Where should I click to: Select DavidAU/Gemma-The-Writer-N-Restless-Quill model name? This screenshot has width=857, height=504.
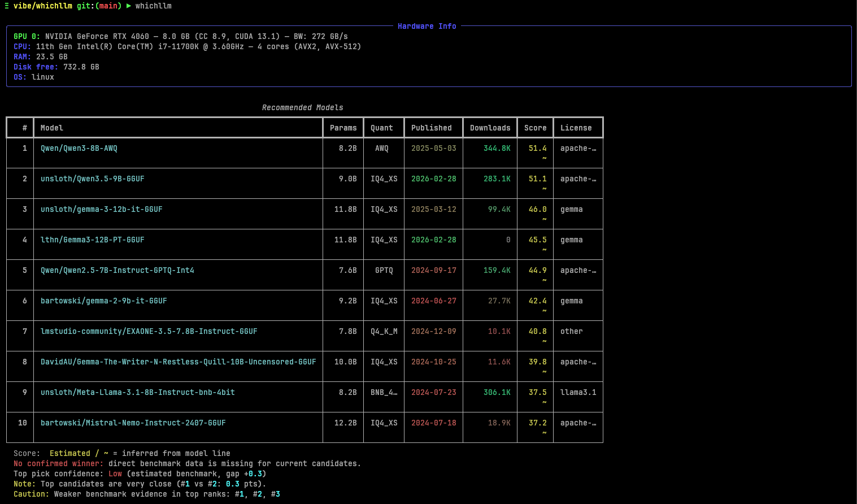[179, 362]
